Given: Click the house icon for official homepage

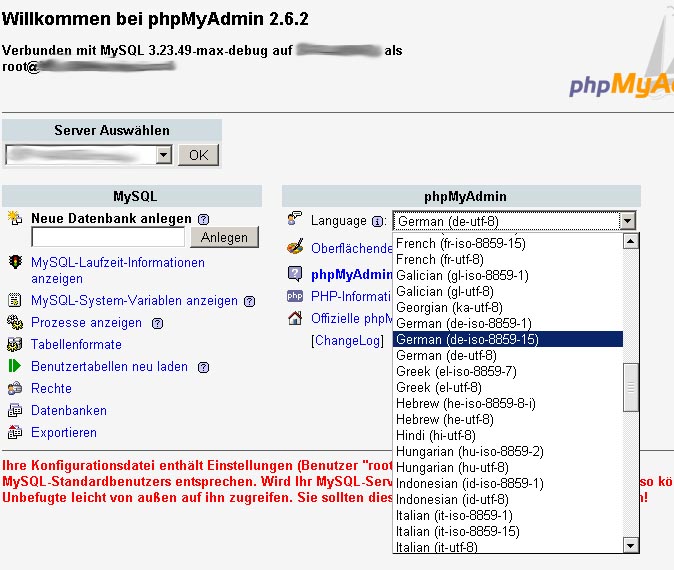Looking at the screenshot, I should (x=295, y=318).
